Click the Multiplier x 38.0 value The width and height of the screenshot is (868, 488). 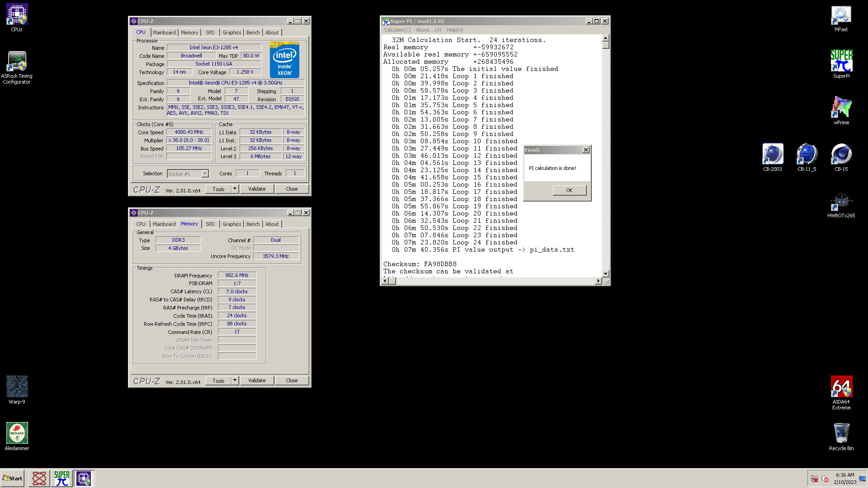coord(189,140)
